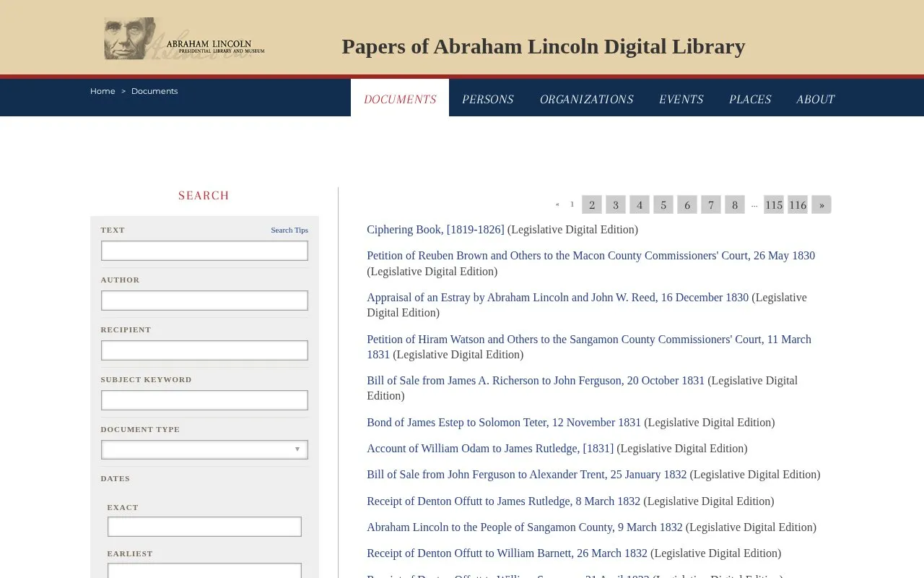Go to results page 7
The height and width of the screenshot is (578, 924).
[711, 204]
